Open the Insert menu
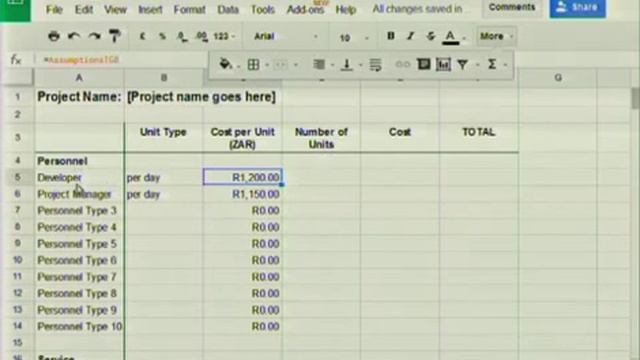Viewport: 640px width, 360px height. click(x=150, y=9)
